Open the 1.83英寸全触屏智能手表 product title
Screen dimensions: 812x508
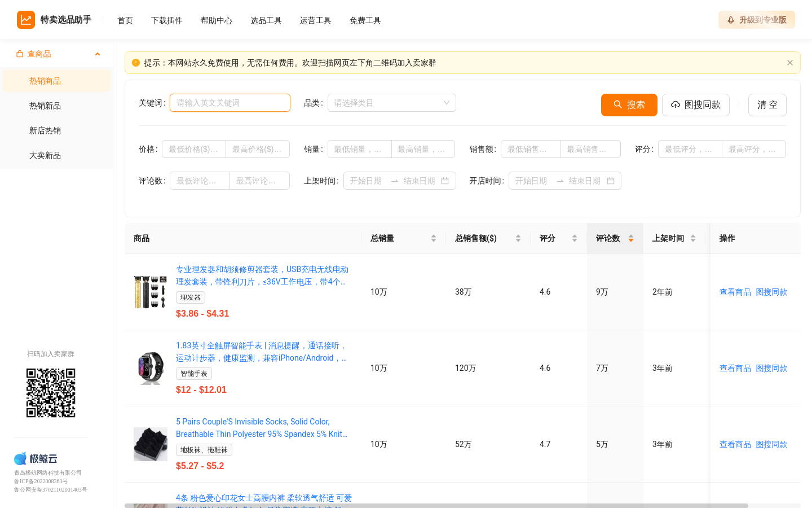click(x=262, y=352)
